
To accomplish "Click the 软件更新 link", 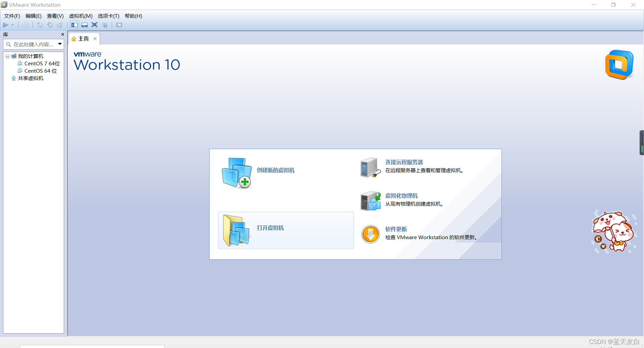I will 396,229.
